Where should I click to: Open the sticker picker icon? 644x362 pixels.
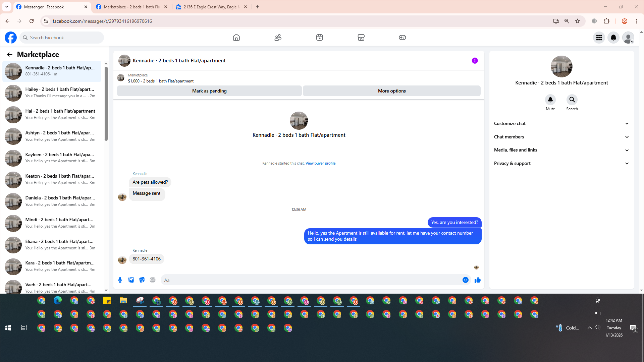click(142, 280)
